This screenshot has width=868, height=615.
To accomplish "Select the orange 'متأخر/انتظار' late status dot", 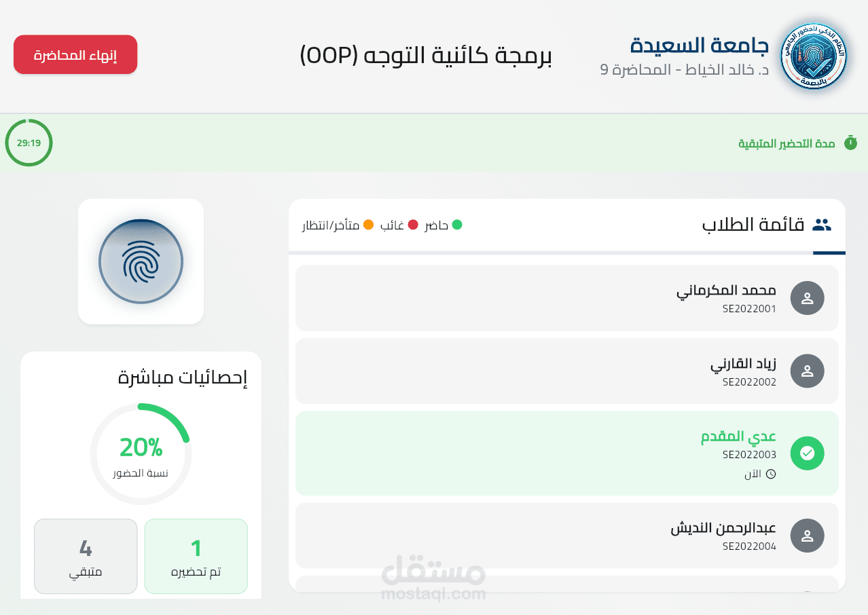I will click(368, 225).
